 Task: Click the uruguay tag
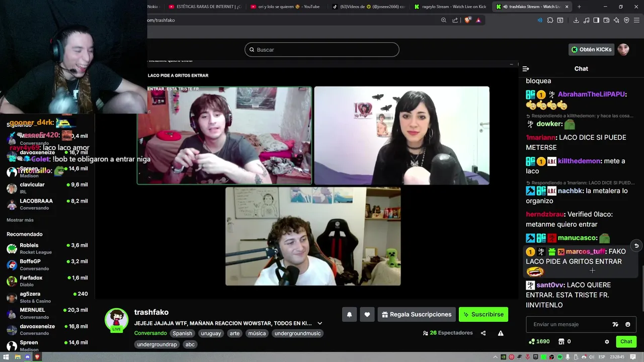pos(211,333)
